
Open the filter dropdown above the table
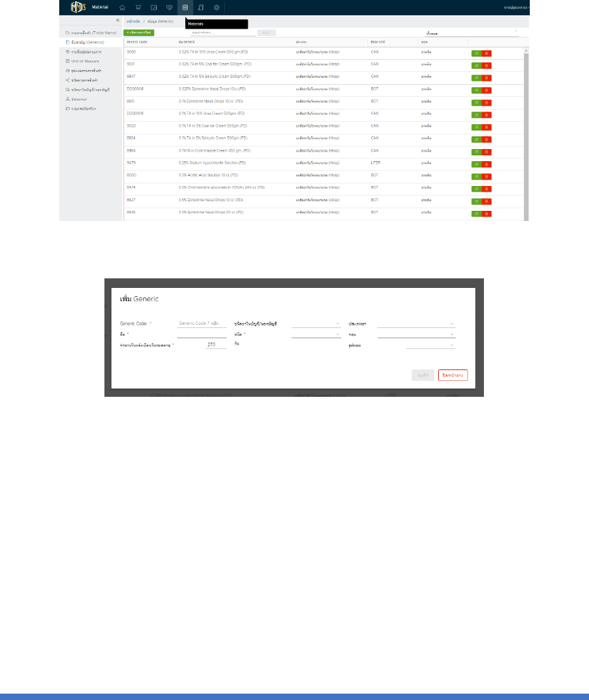tap(472, 33)
